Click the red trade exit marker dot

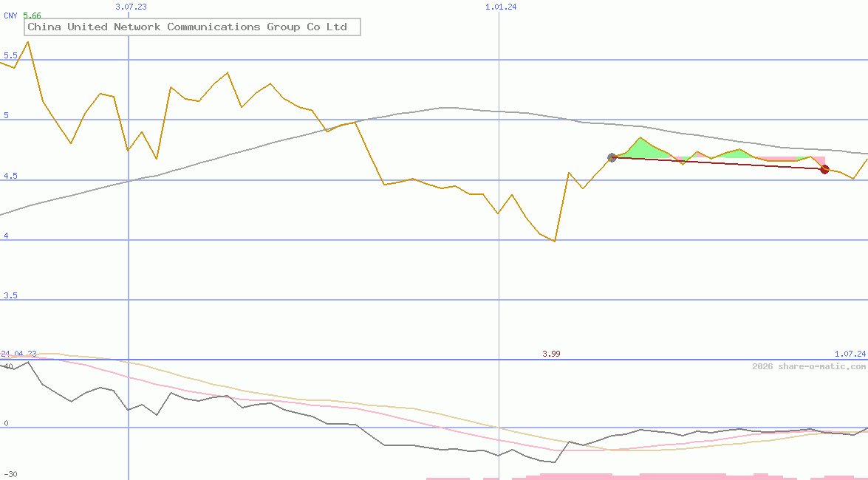(824, 169)
